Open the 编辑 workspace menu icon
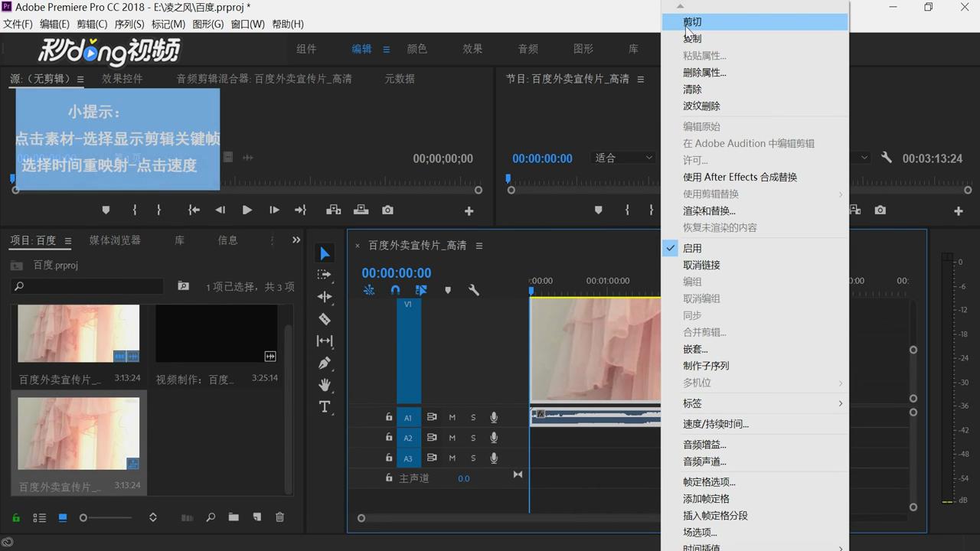This screenshot has width=980, height=551. point(386,49)
